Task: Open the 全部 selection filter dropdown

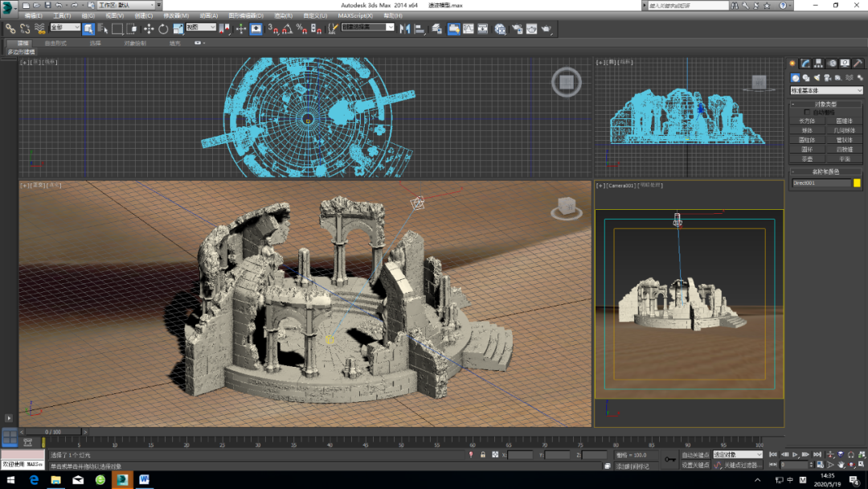Action: point(65,27)
